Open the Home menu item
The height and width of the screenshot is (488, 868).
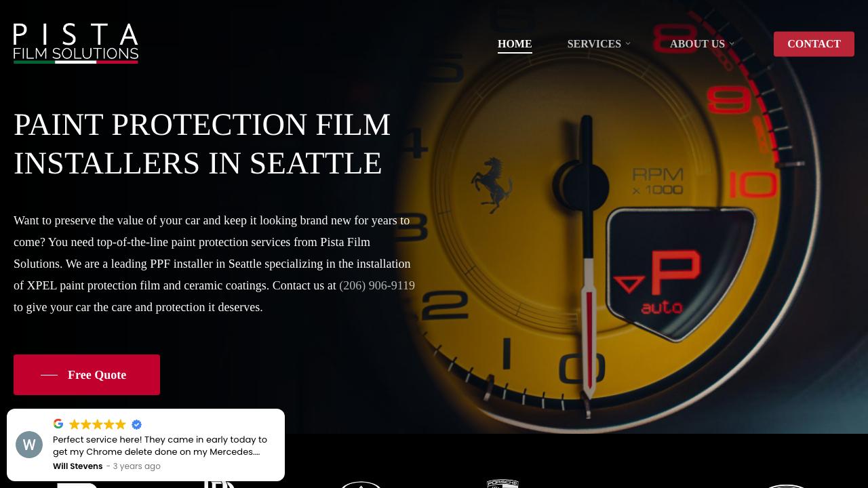pos(515,44)
